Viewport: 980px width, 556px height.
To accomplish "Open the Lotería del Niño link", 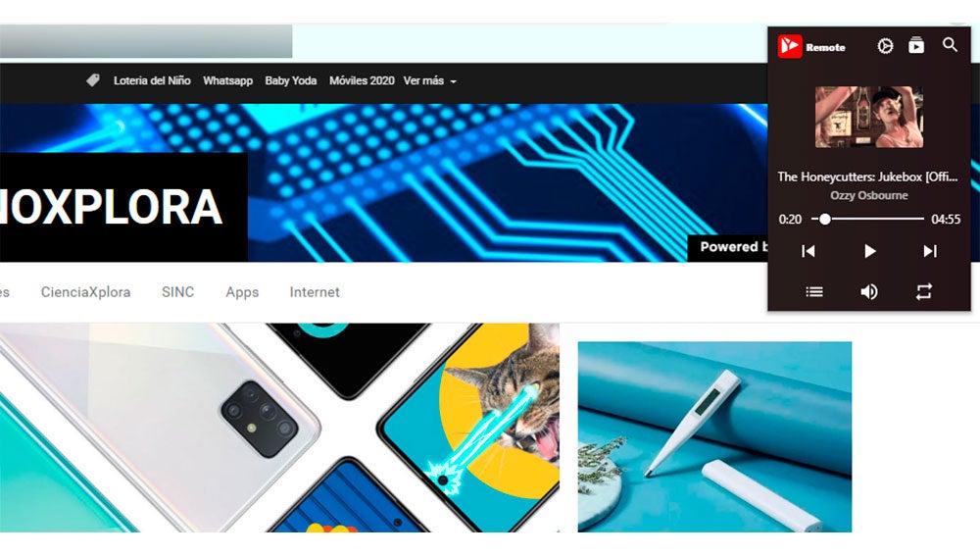I will (x=152, y=80).
